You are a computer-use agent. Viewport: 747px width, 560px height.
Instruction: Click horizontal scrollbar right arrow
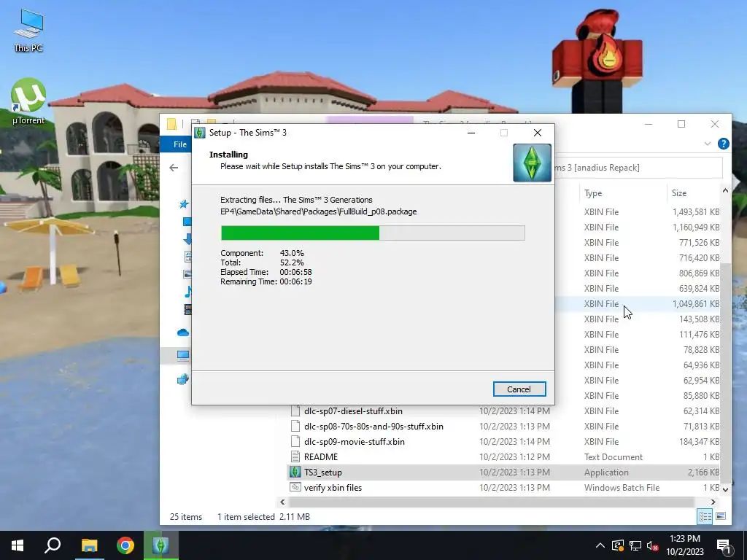click(713, 502)
